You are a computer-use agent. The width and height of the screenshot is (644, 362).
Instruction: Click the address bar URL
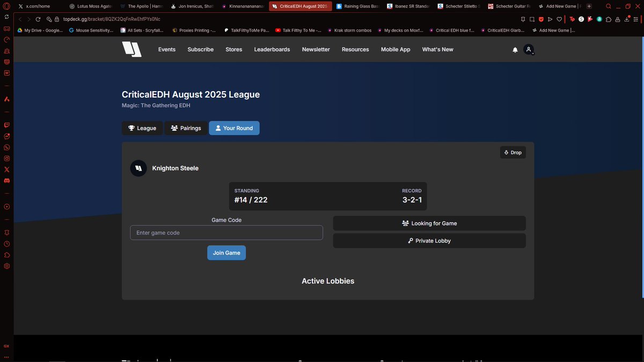[x=112, y=19]
